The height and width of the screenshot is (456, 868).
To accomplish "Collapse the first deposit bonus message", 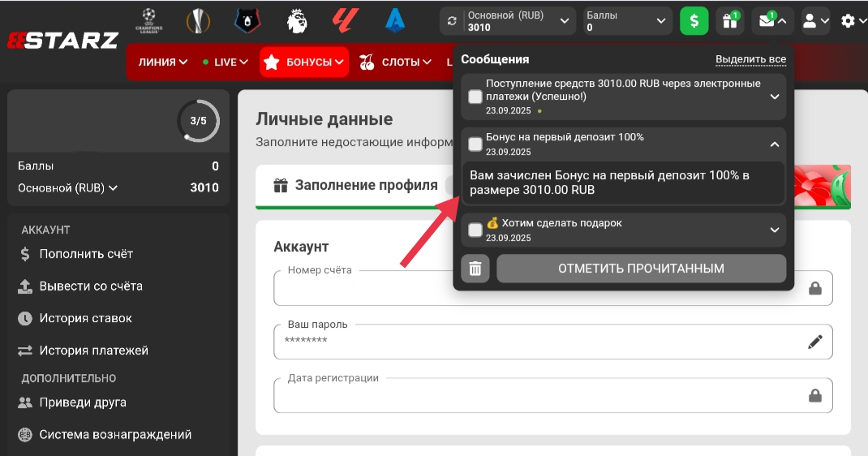I will coord(774,144).
